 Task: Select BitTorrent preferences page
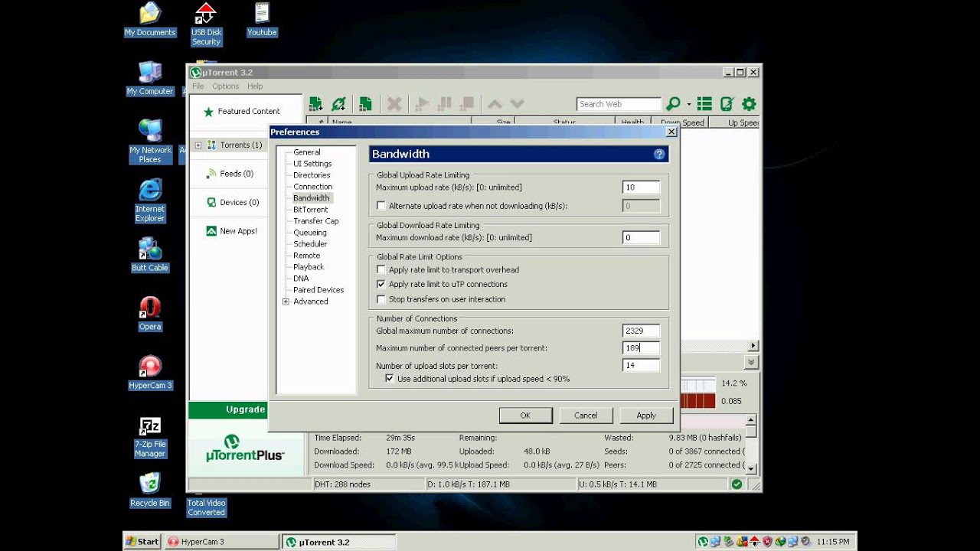point(311,210)
